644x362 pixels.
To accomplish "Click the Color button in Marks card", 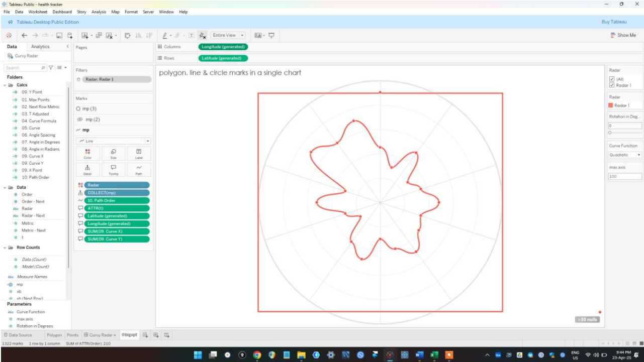I will click(87, 154).
